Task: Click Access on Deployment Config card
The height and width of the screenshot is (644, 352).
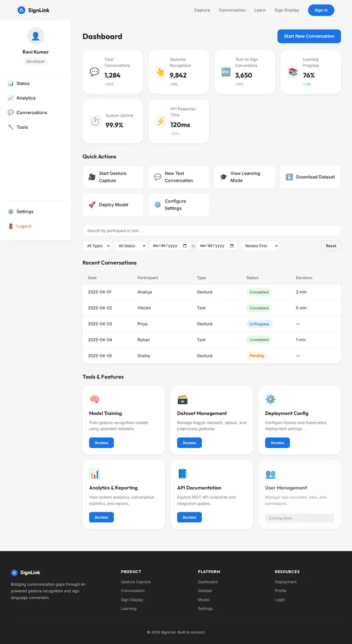Action: point(277,443)
